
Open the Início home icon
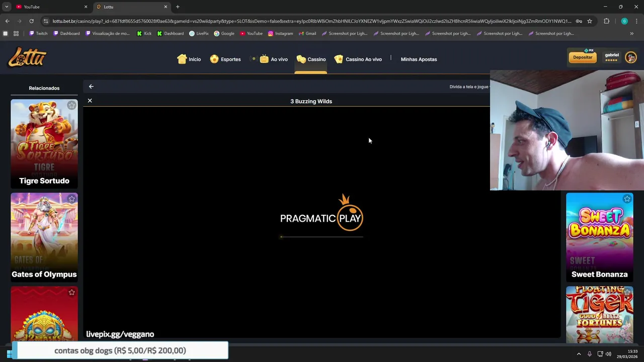coord(182,59)
